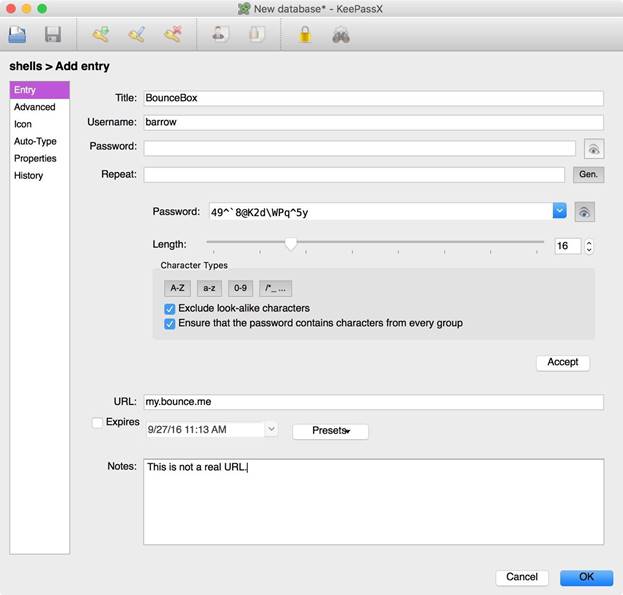Click the open database folder icon

pyautogui.click(x=18, y=36)
